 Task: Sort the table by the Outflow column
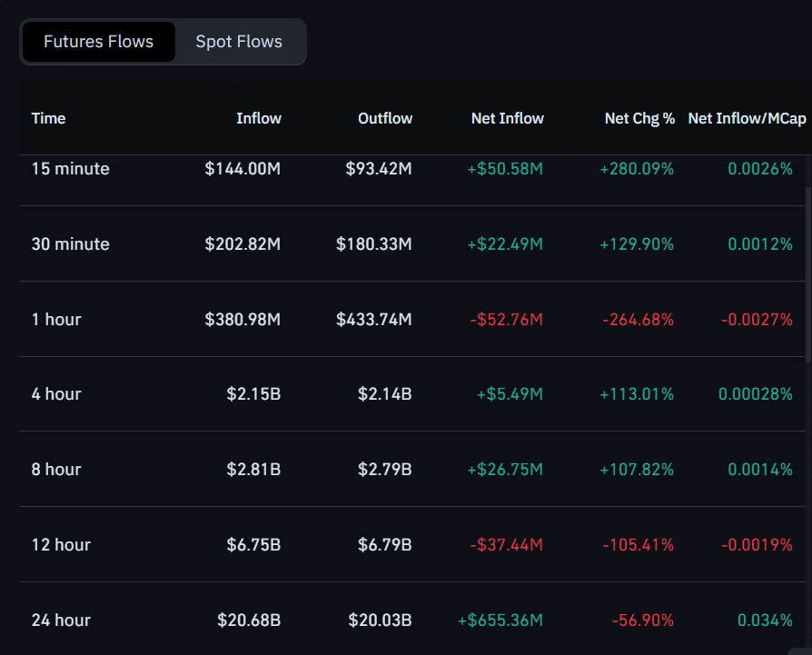coord(384,118)
